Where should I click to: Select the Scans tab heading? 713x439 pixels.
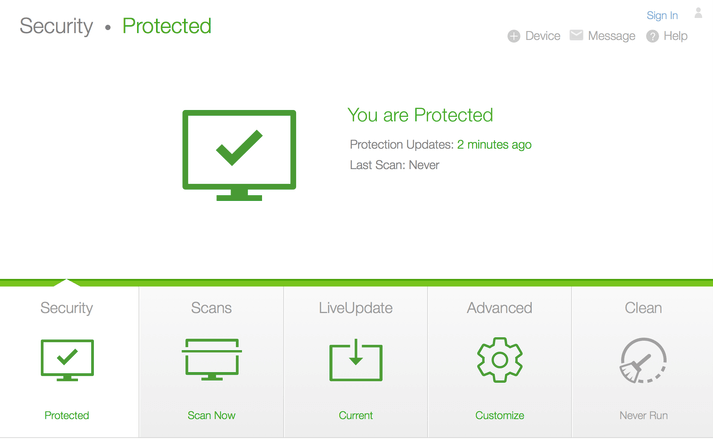point(211,308)
